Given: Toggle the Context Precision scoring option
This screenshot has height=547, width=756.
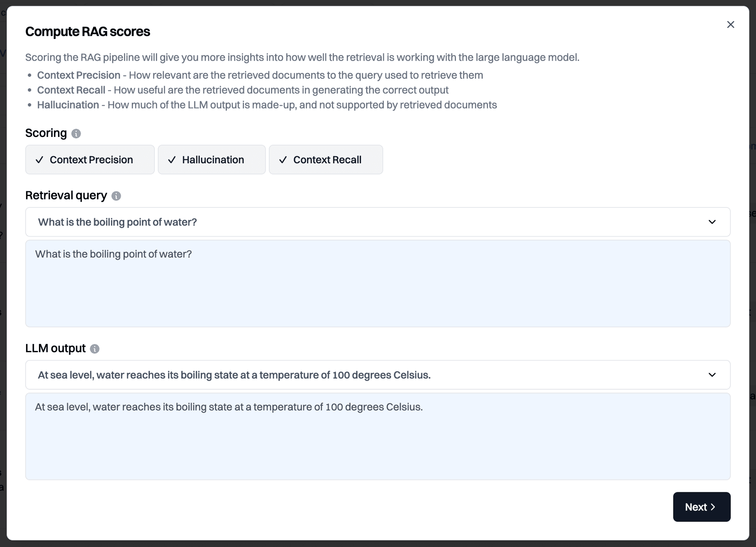Looking at the screenshot, I should (x=90, y=159).
